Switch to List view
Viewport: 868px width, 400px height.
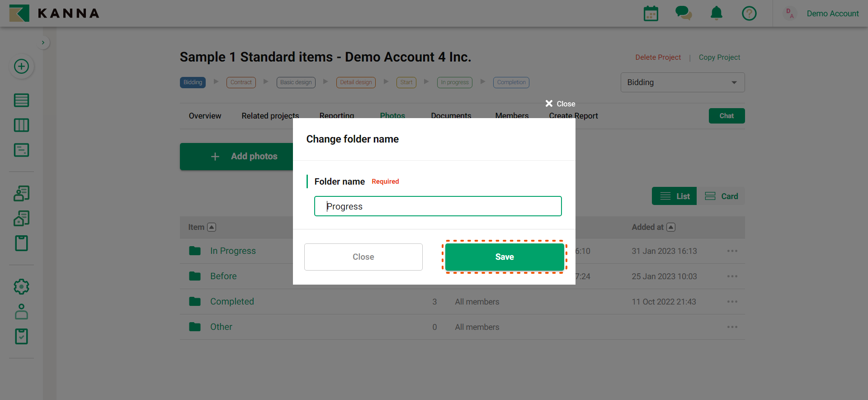click(x=674, y=196)
